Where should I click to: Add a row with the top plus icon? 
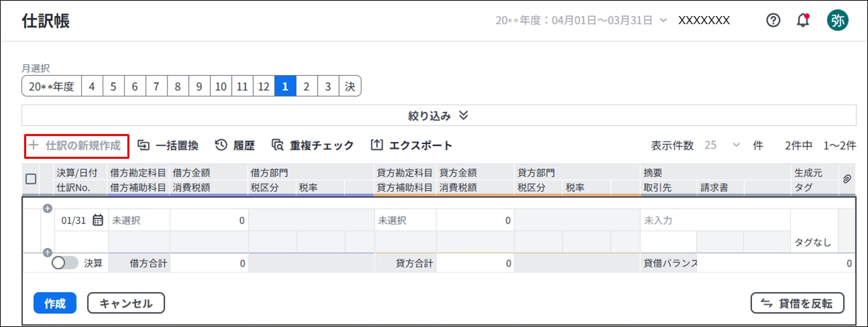coord(48,208)
